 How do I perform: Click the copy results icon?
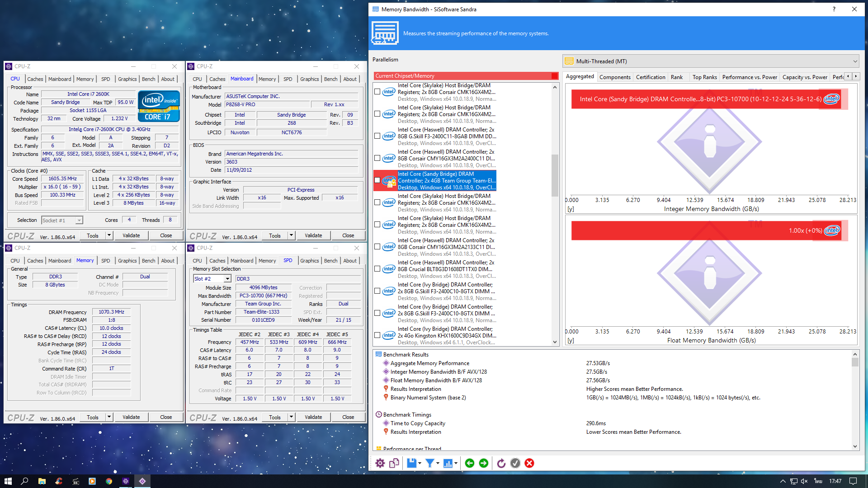(394, 463)
